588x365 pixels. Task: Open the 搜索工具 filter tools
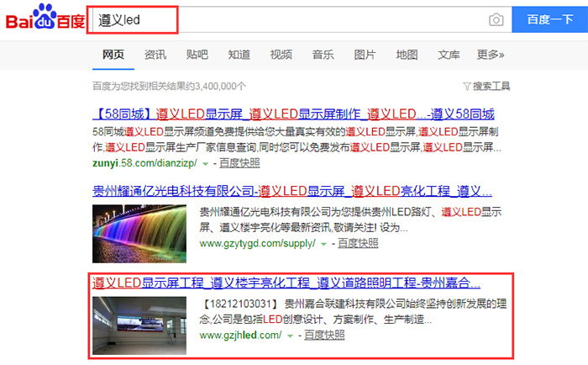[x=486, y=86]
